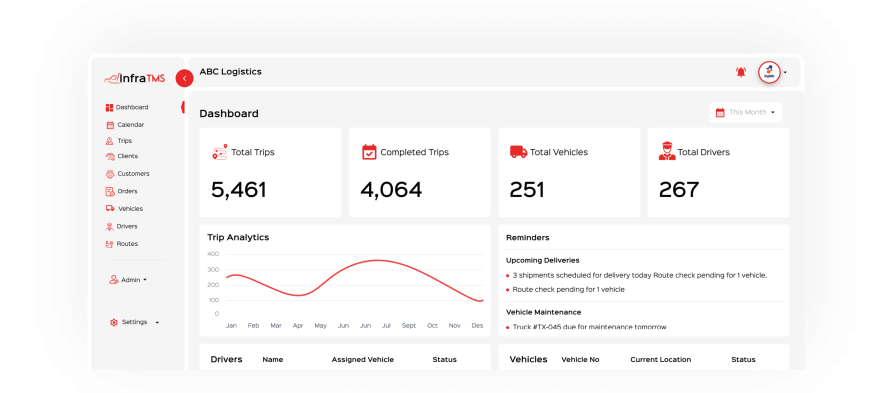Open the user profile avatar
This screenshot has height=393, width=892.
(x=769, y=72)
